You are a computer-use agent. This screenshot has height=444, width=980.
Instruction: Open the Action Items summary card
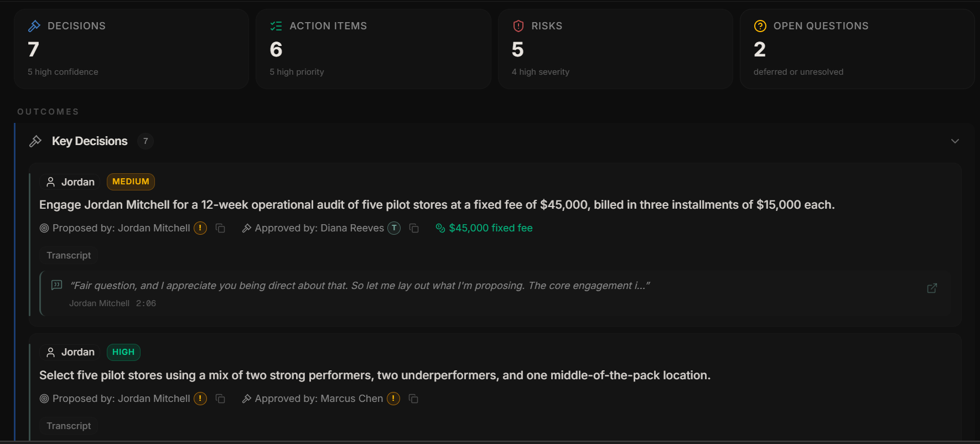(374, 49)
